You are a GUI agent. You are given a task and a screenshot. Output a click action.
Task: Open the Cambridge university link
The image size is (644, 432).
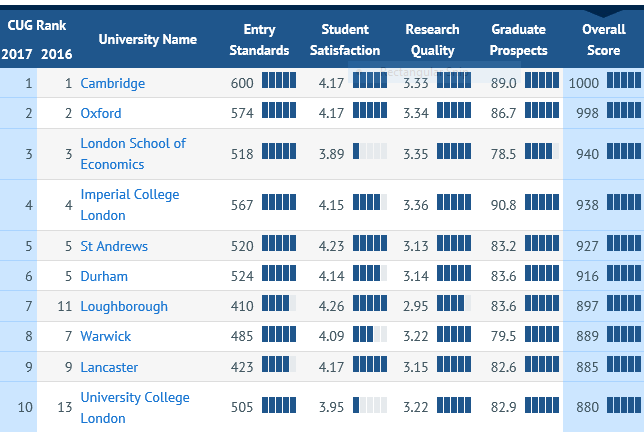point(113,83)
